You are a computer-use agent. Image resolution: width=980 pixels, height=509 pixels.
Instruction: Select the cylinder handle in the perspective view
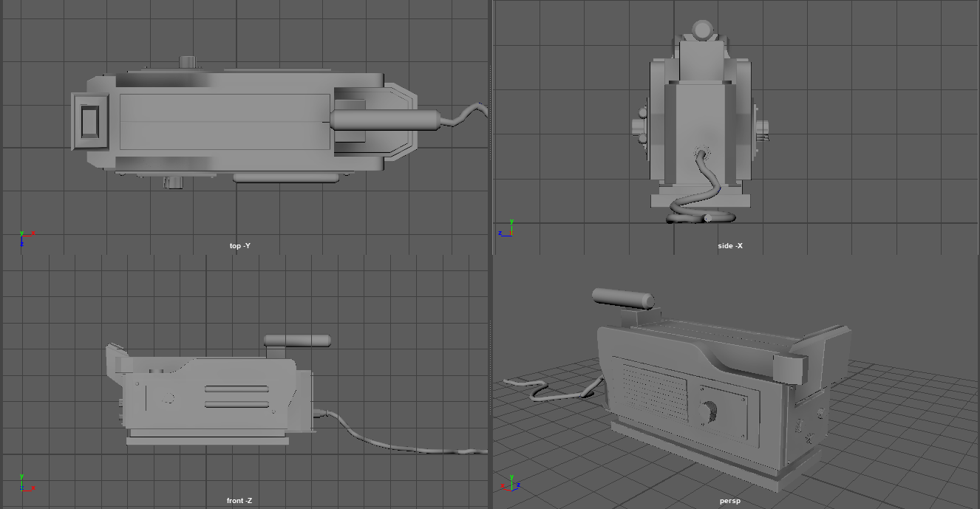[623, 298]
